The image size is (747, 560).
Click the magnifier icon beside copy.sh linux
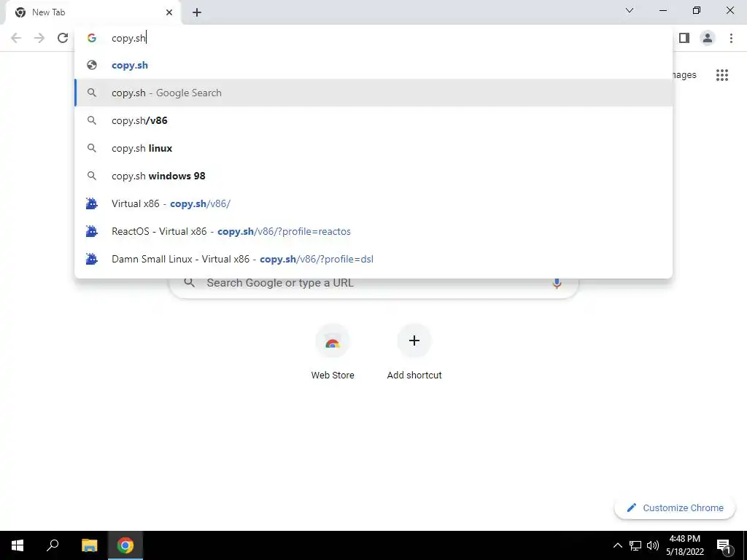tap(92, 148)
